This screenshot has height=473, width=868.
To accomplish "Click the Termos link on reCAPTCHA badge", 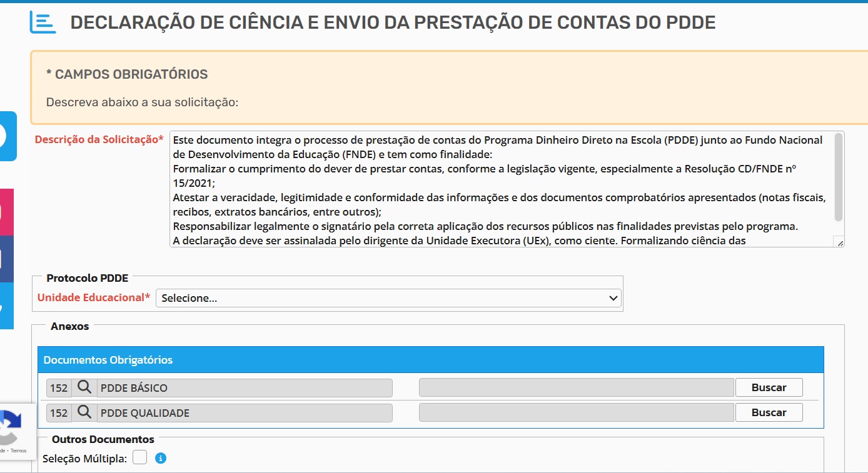I will point(19,451).
